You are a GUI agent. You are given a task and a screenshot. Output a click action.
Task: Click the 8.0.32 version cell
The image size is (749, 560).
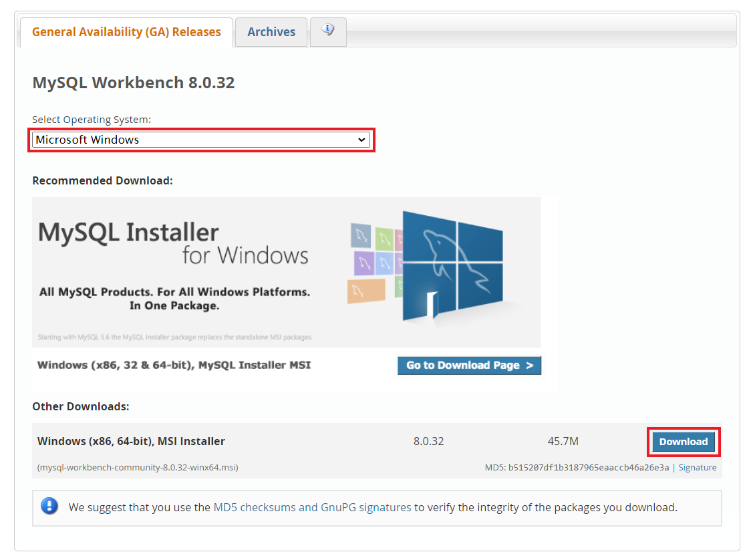[x=428, y=441]
